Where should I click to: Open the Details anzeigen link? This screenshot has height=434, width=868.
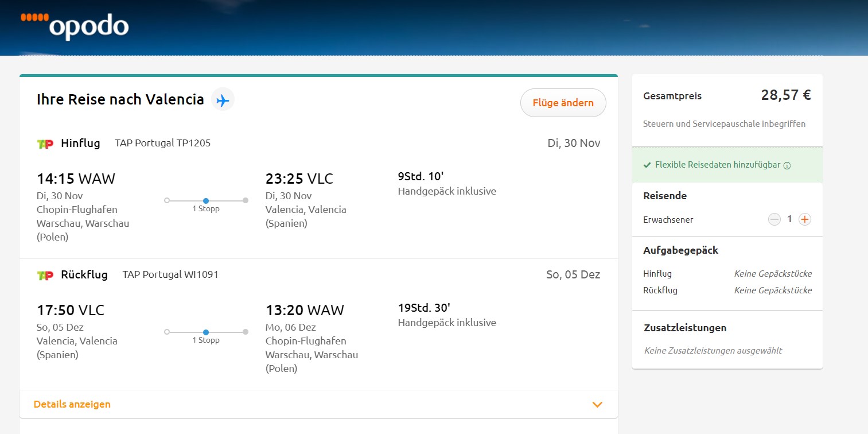[x=72, y=404]
